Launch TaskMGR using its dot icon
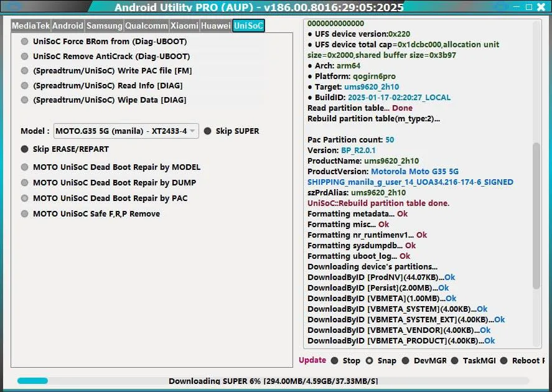Image resolution: width=552 pixels, height=392 pixels. (455, 361)
